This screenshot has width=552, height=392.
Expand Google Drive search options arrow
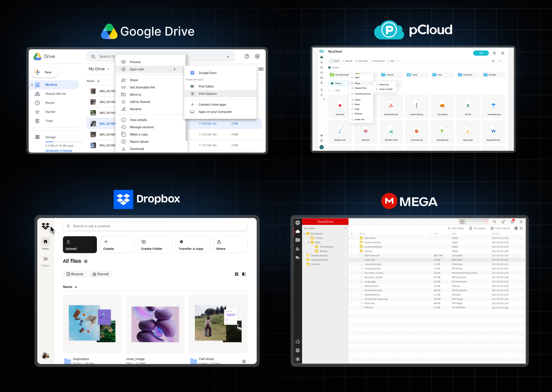click(228, 57)
